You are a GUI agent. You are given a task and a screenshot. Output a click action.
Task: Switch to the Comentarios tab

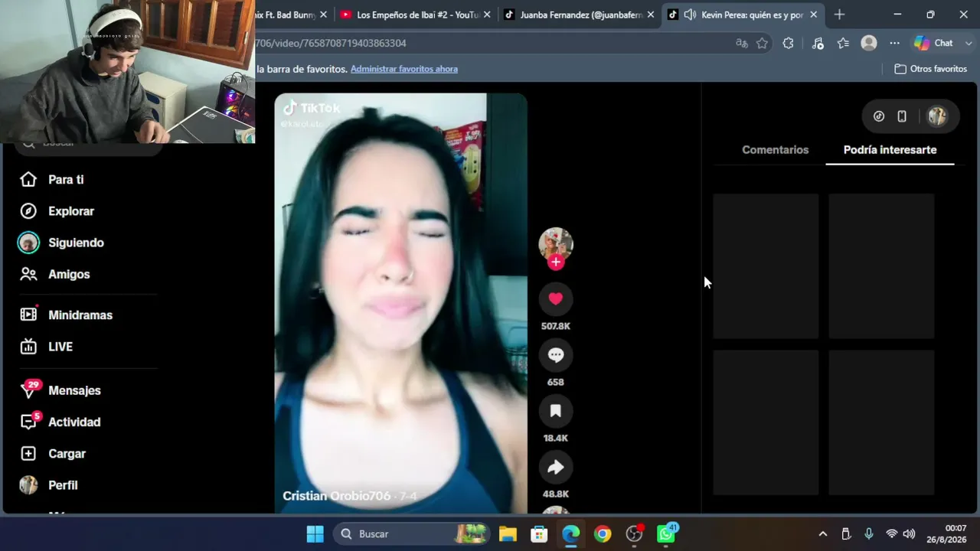click(x=775, y=150)
